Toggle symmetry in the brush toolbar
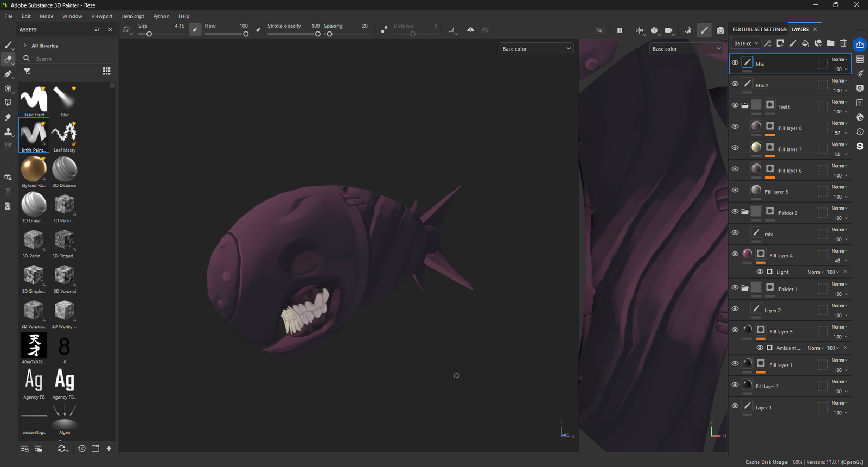The height and width of the screenshot is (467, 868). pos(470,30)
